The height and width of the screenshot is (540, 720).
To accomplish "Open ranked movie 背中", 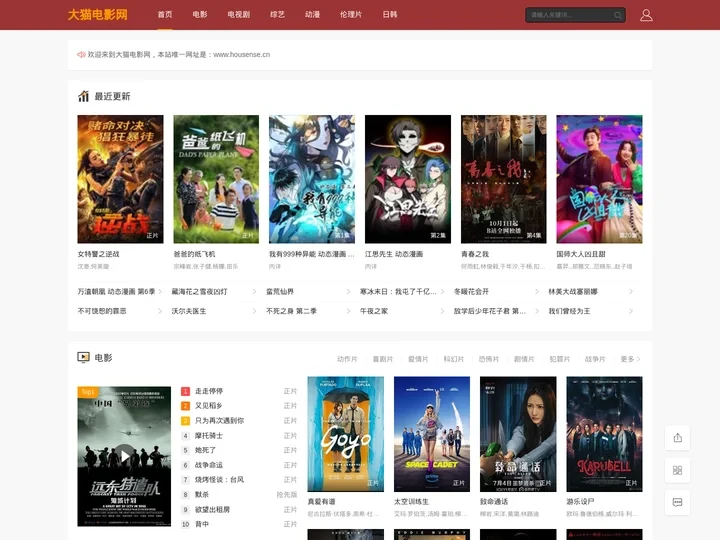I will click(202, 524).
